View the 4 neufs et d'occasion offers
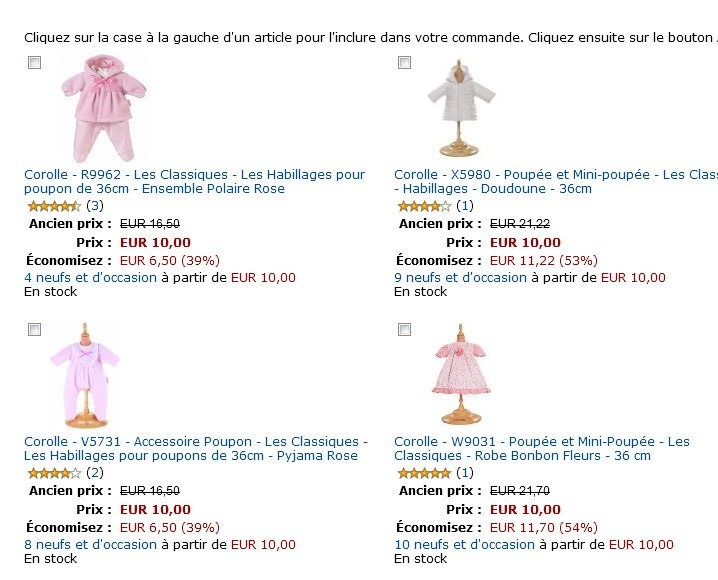This screenshot has height=580, width=718. pos(90,278)
